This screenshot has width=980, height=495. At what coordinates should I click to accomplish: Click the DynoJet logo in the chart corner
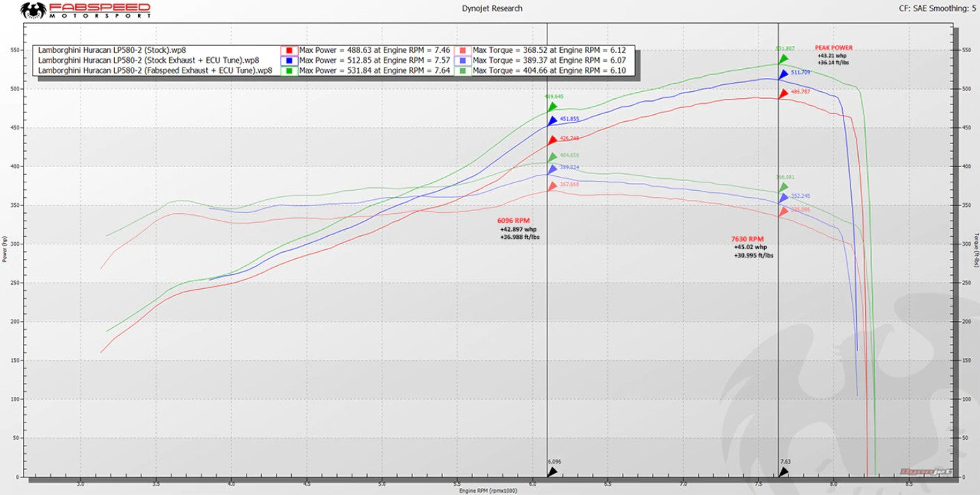[926, 471]
